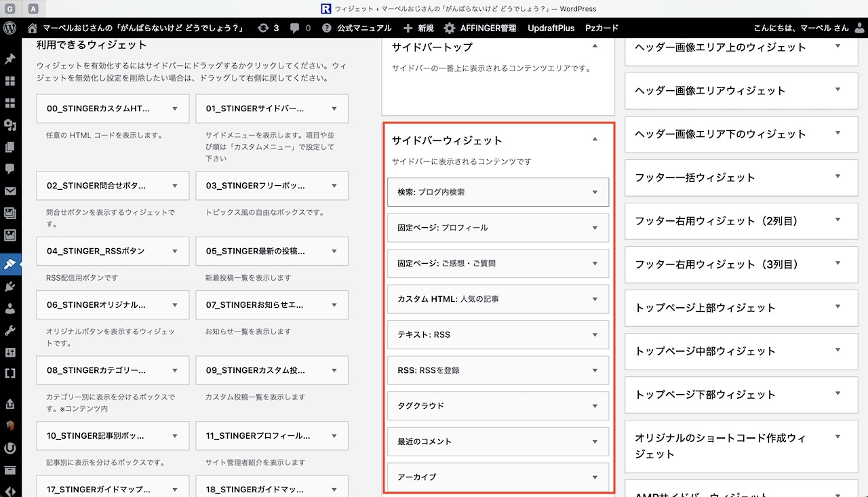Open Appearance paintbrush icon in sidebar
This screenshot has width=868, height=497.
[x=10, y=264]
